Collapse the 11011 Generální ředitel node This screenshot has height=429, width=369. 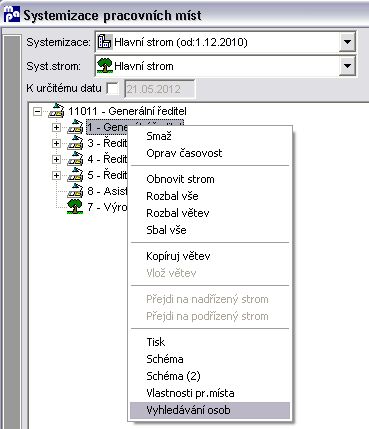(x=38, y=111)
